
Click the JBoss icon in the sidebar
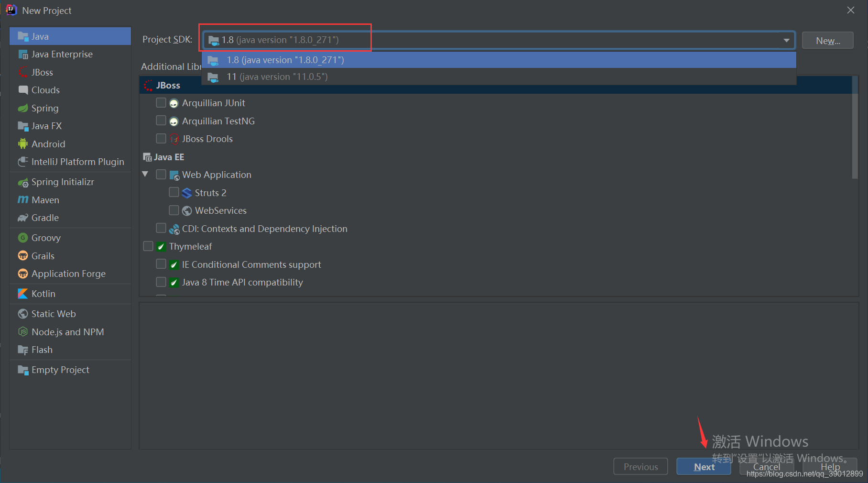tap(23, 72)
